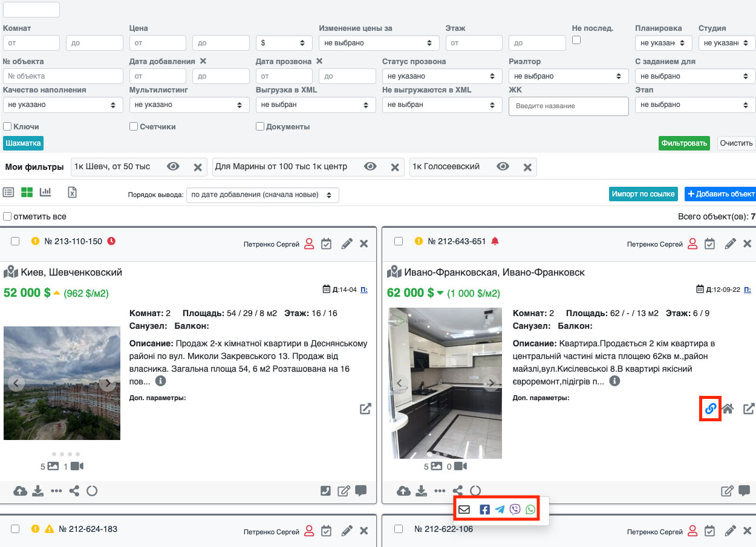Image resolution: width=756 pixels, height=547 pixels.
Task: Toggle visibility of 1к Голосеевский filter
Action: pos(503,167)
